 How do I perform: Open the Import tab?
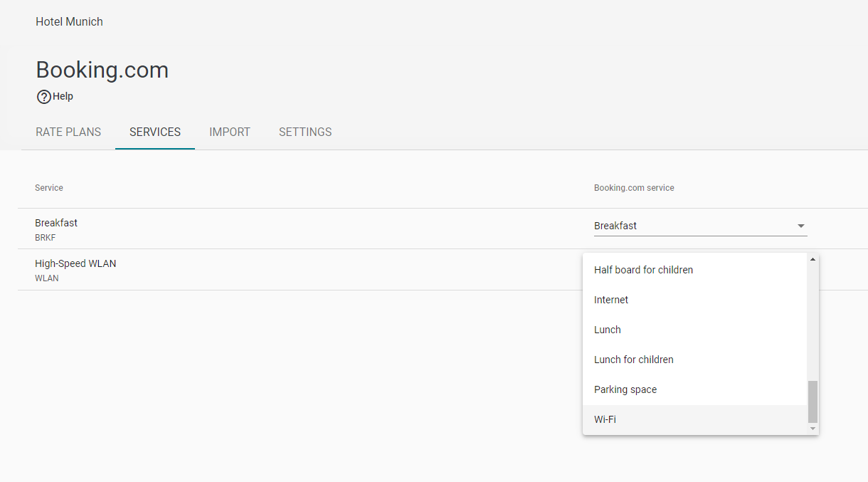230,132
